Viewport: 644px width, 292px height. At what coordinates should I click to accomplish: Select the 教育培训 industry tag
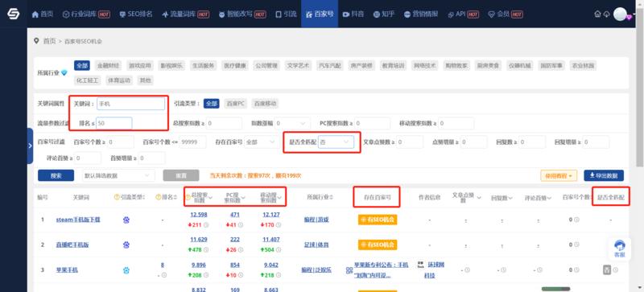[393, 65]
